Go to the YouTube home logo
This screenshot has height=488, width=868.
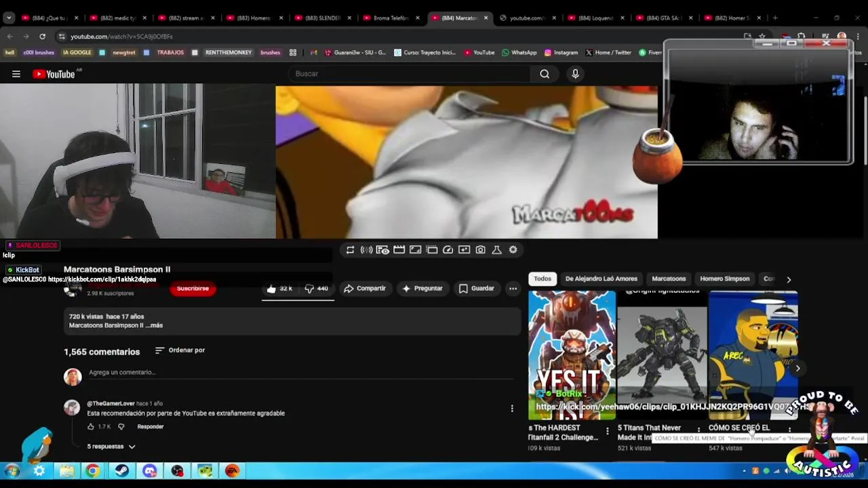[x=54, y=74]
